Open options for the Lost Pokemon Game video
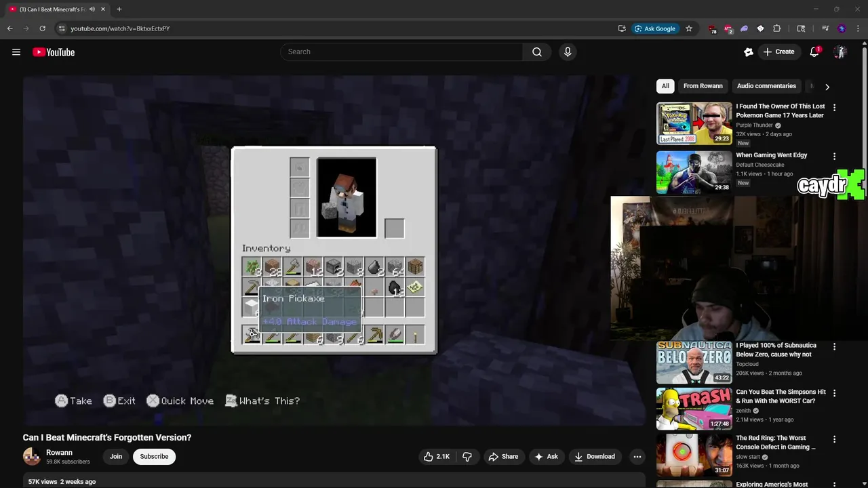Viewport: 868px width, 488px height. [834, 108]
